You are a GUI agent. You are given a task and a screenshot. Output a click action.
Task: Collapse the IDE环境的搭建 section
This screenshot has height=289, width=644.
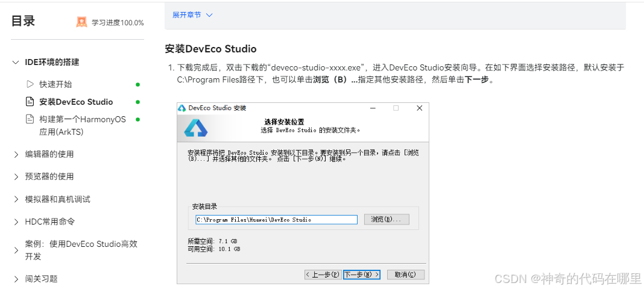tap(16, 62)
